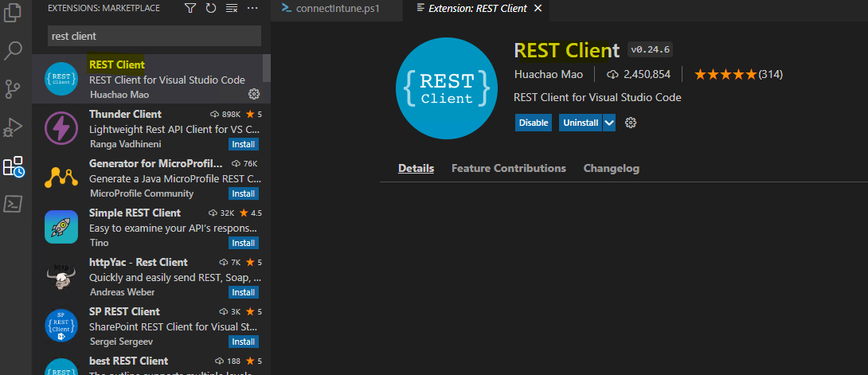Open the Details tab
Screen dimensions: 868x375
(416, 168)
